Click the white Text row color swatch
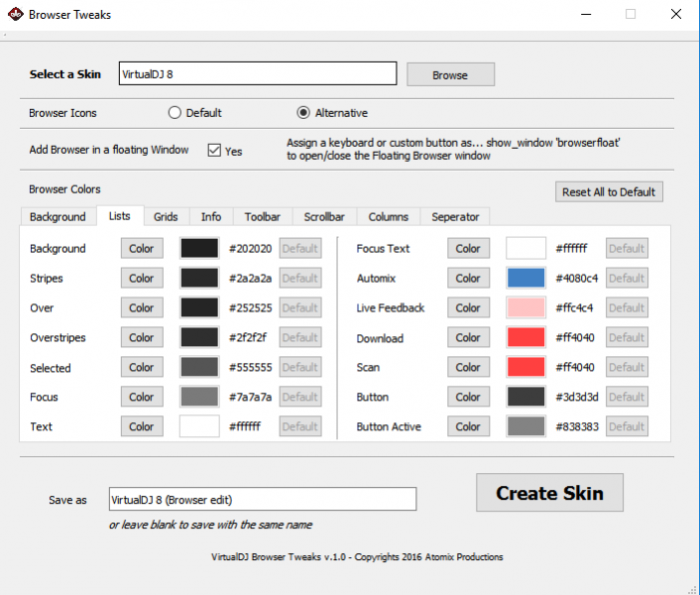Screen dimensions: 700x595 point(199,426)
